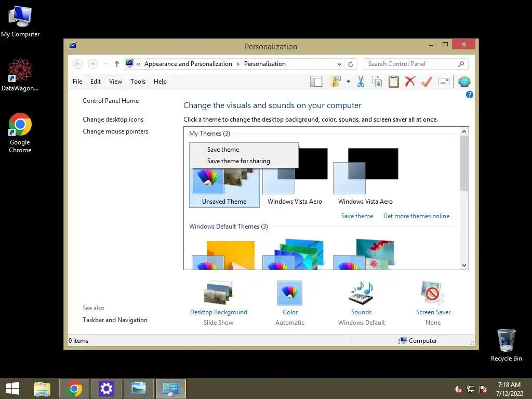This screenshot has height=399, width=532.
Task: Refresh the Personalization address bar
Action: [x=351, y=64]
